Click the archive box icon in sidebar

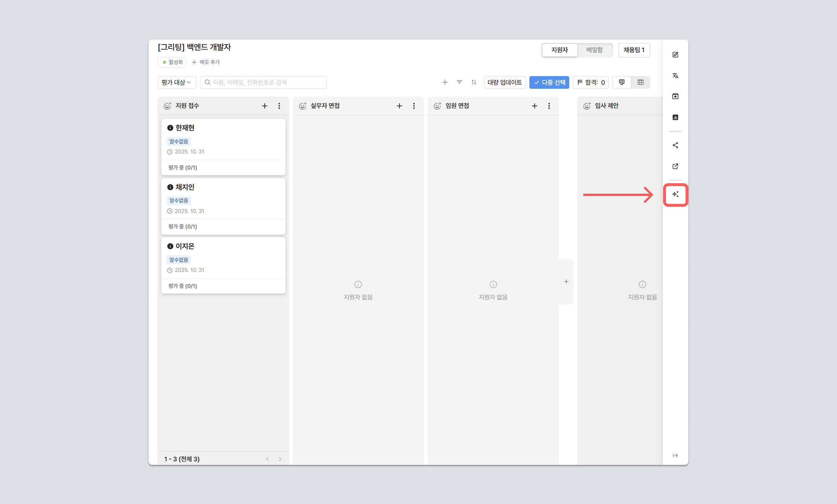(x=675, y=96)
